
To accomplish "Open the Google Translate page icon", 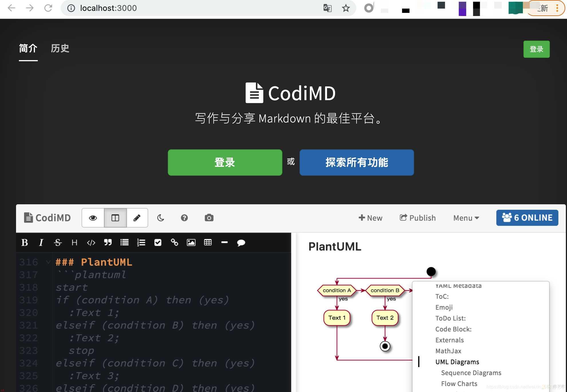I will [327, 8].
